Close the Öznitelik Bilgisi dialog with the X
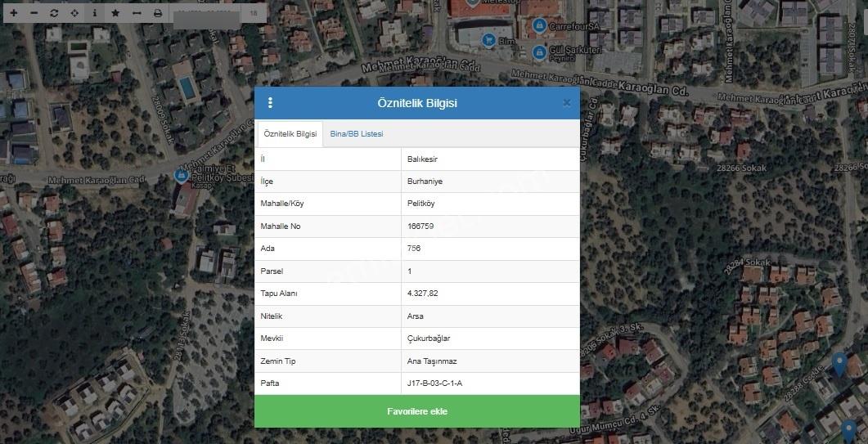Screen dimensions: 868x444 (x=566, y=103)
